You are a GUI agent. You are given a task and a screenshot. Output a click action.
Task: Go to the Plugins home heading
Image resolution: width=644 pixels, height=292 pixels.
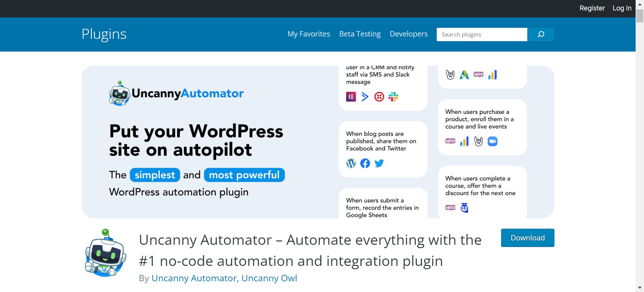click(104, 34)
